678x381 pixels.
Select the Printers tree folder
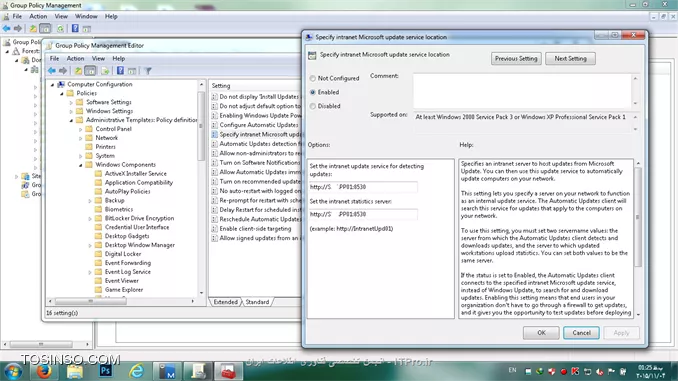(106, 147)
